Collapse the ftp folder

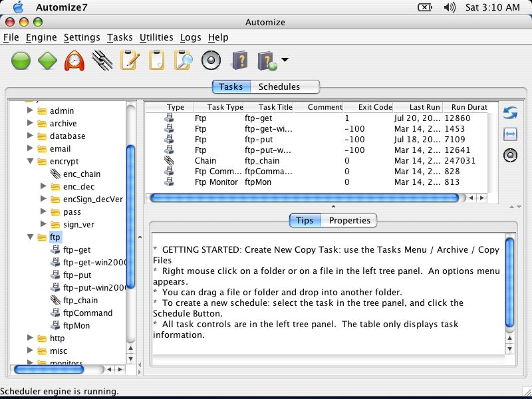point(30,237)
